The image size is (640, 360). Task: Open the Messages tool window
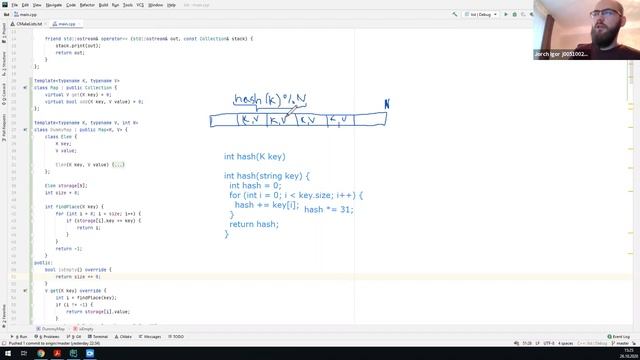(x=150, y=337)
